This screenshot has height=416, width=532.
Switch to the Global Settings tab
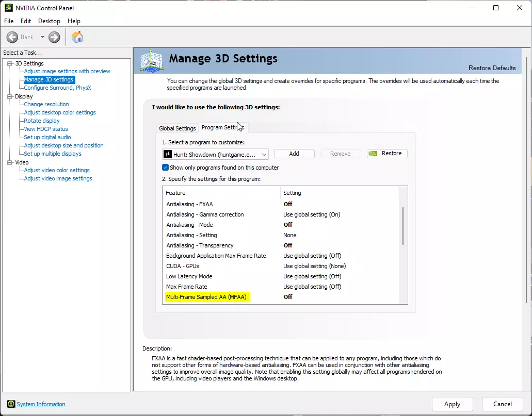tap(178, 128)
